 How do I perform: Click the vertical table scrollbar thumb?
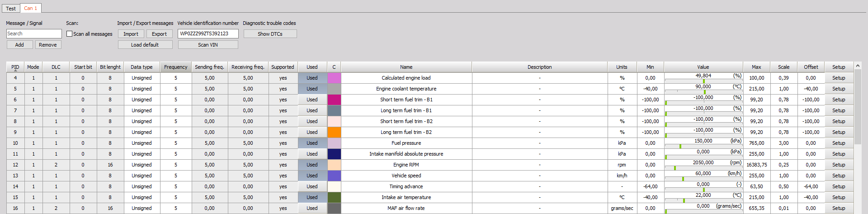coord(858,107)
